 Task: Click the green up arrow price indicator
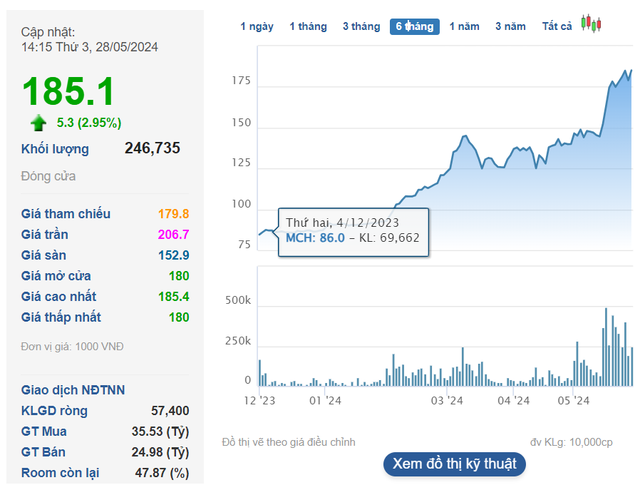point(38,123)
